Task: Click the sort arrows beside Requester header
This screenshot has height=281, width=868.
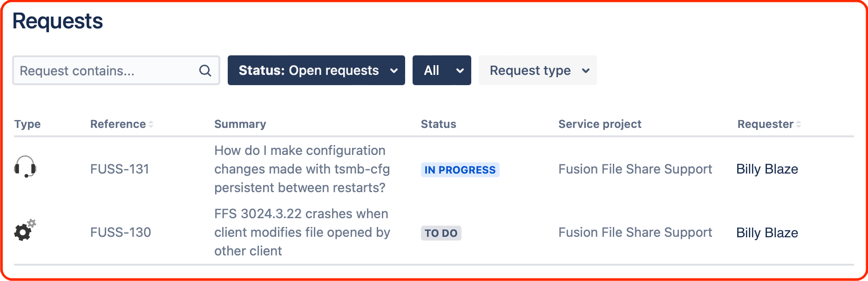Action: pos(799,124)
